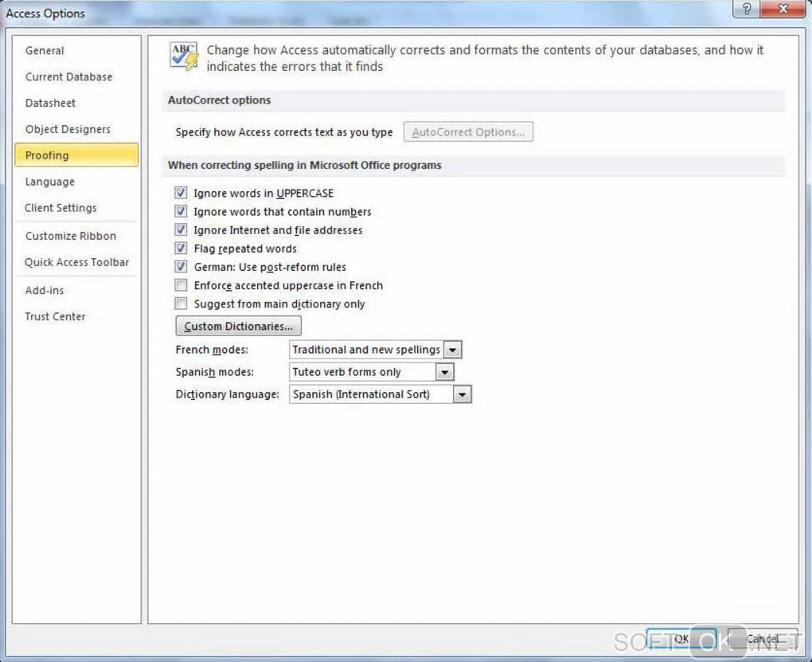The height and width of the screenshot is (662, 812).
Task: Show the Add-ins page
Action: click(76, 290)
